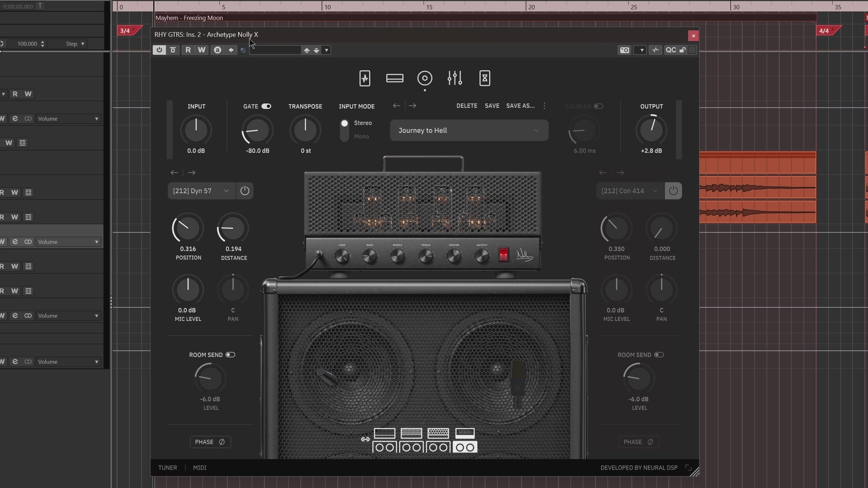The height and width of the screenshot is (488, 868).
Task: Click the previous preset arrow above Journey to Hell
Action: [396, 106]
